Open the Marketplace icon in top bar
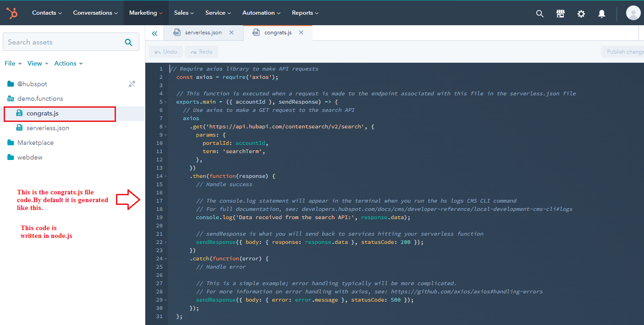This screenshot has width=644, height=325. click(560, 13)
